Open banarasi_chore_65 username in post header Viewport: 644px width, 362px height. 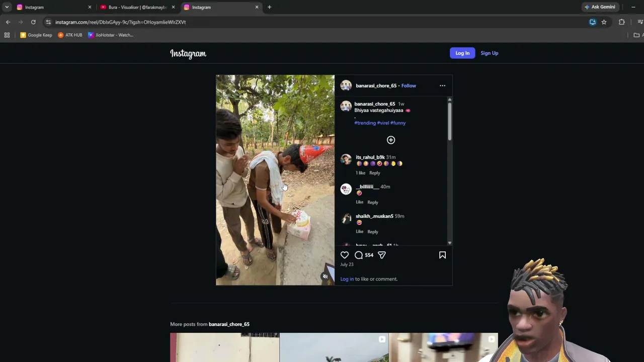click(376, 85)
